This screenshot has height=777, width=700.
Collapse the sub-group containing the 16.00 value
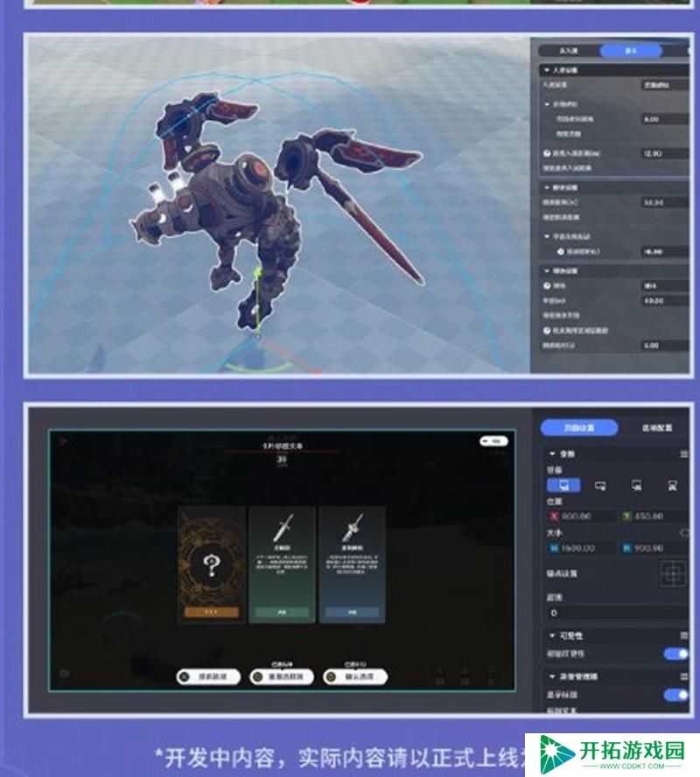click(x=547, y=236)
